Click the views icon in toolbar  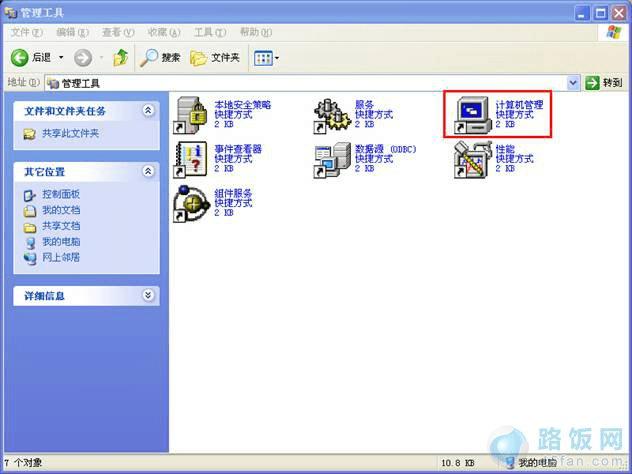pyautogui.click(x=264, y=58)
